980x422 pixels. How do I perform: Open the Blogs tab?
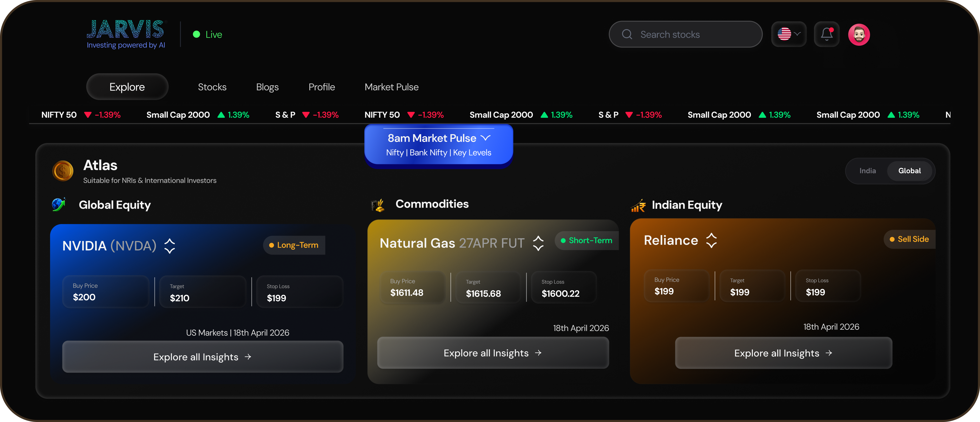267,87
